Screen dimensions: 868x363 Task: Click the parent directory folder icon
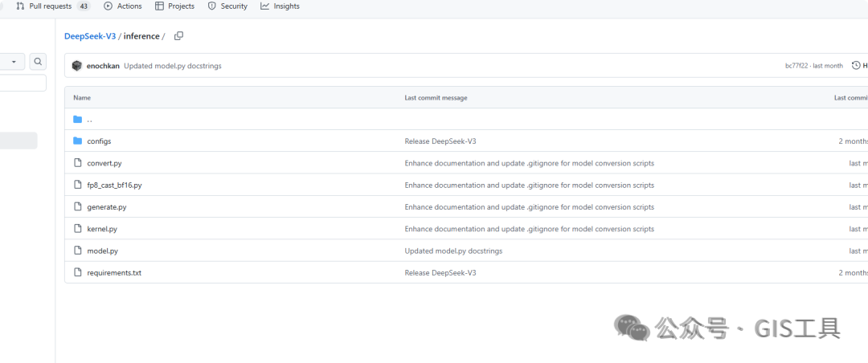77,119
